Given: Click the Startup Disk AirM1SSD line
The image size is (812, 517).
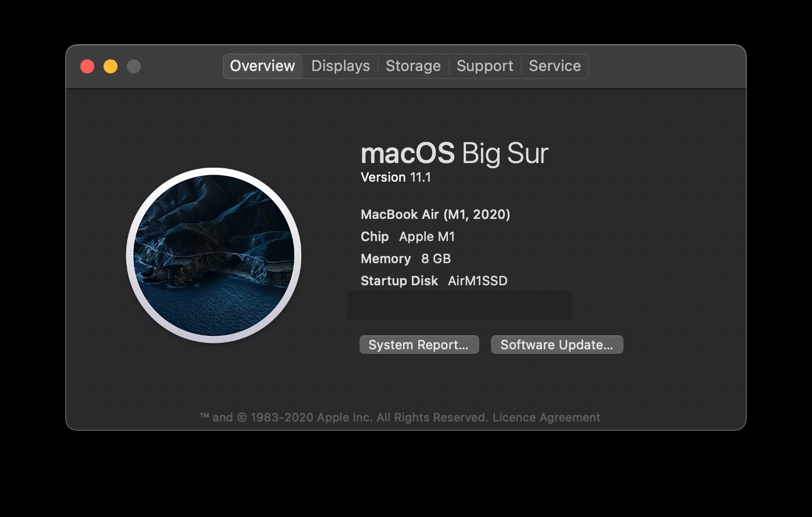Looking at the screenshot, I should (434, 281).
